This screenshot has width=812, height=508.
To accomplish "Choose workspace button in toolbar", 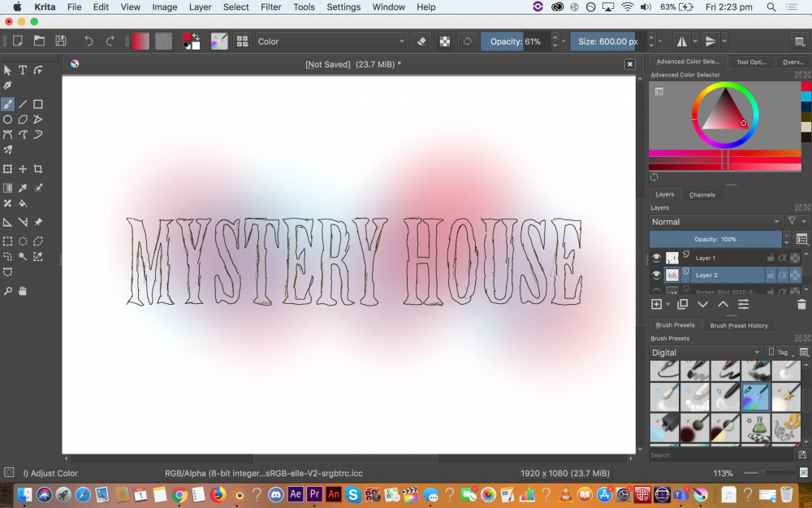I will pos(799,41).
